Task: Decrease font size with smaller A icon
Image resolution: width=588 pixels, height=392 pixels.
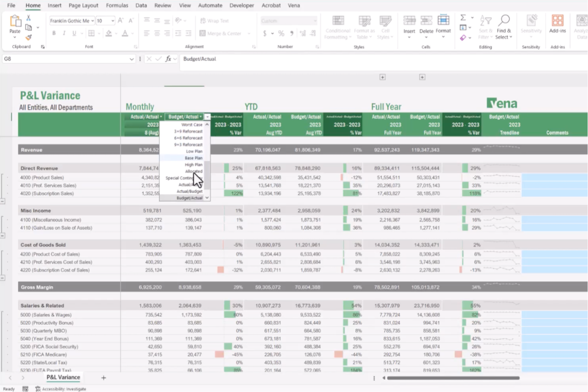Action: [x=131, y=21]
